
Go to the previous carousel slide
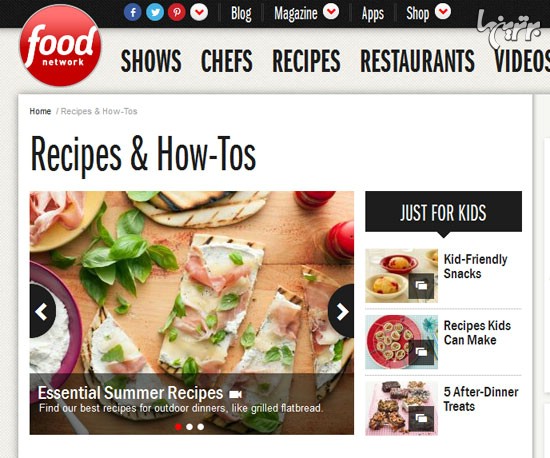42,311
